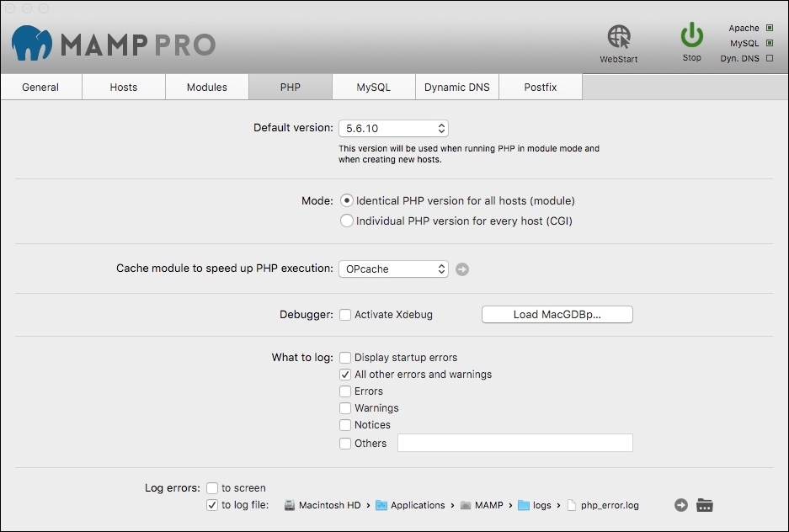The height and width of the screenshot is (532, 789).
Task: Click arrow icon next to OPcache dropdown
Action: pos(462,269)
